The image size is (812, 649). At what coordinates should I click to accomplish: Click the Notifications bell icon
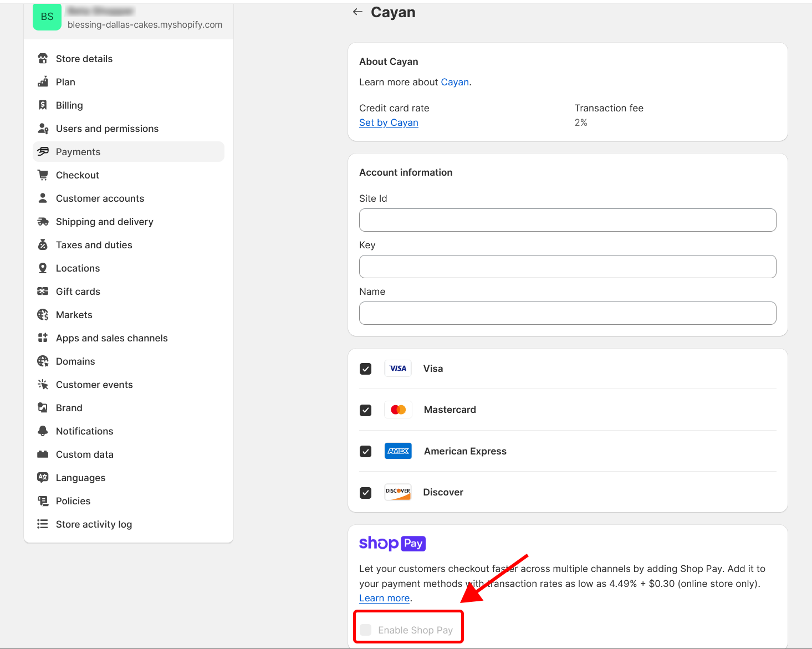point(43,431)
